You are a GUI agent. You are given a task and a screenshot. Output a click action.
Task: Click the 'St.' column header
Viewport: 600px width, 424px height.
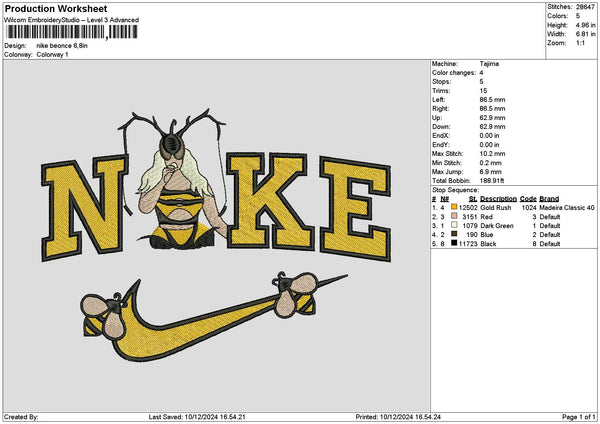[x=473, y=199]
